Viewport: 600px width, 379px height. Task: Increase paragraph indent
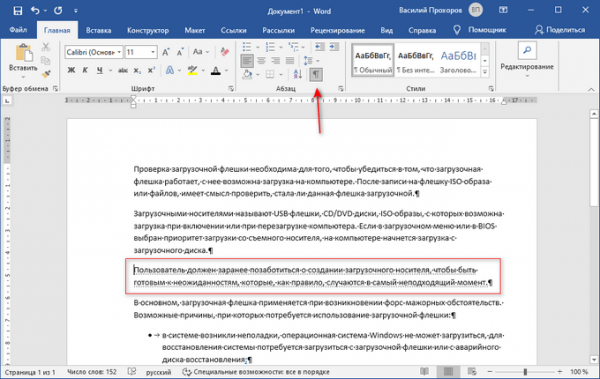(334, 47)
